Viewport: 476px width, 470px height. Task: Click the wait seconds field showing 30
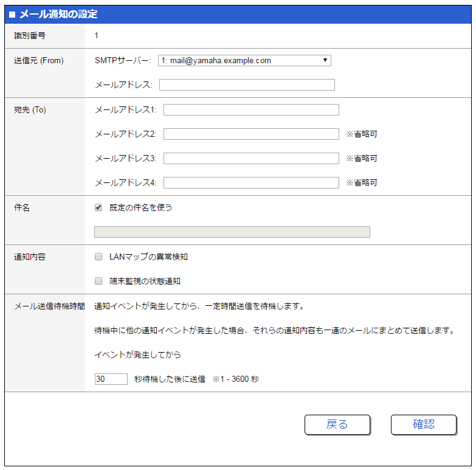[111, 379]
